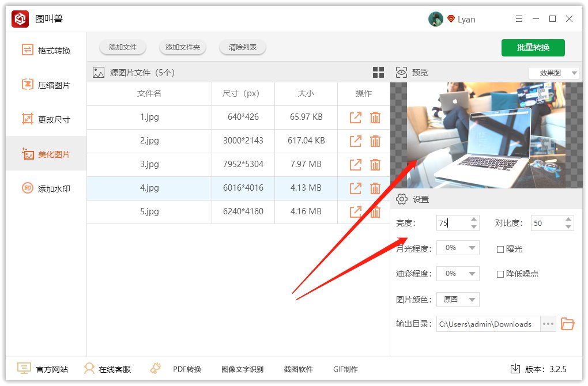Click the grid view icon above file list
This screenshot has width=588, height=386.
coord(378,72)
